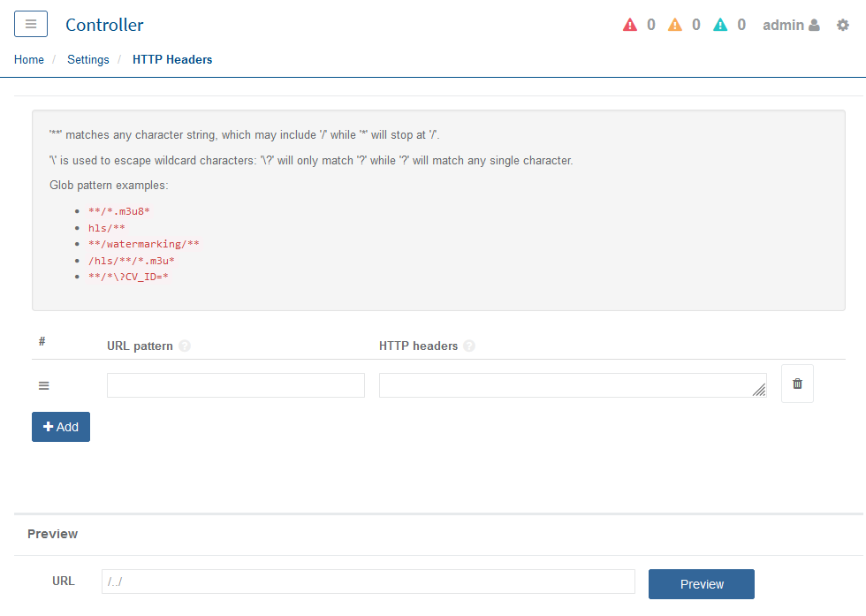This screenshot has height=616, width=866.
Task: Go to Home in breadcrumb
Action: (x=29, y=60)
